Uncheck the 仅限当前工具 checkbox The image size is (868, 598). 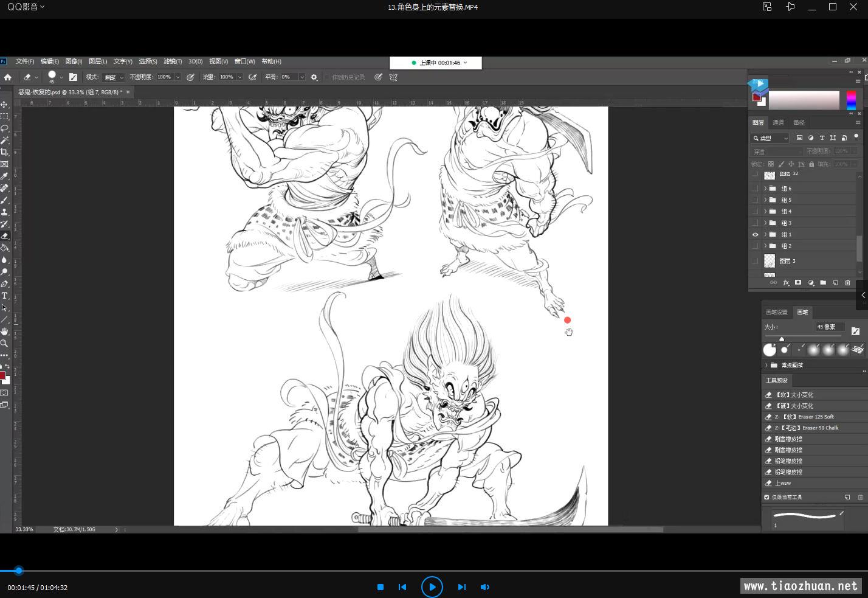(x=767, y=497)
